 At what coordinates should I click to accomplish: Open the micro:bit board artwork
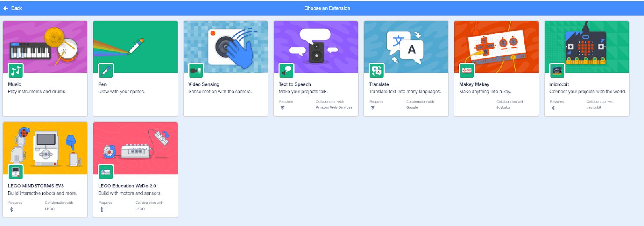click(586, 47)
